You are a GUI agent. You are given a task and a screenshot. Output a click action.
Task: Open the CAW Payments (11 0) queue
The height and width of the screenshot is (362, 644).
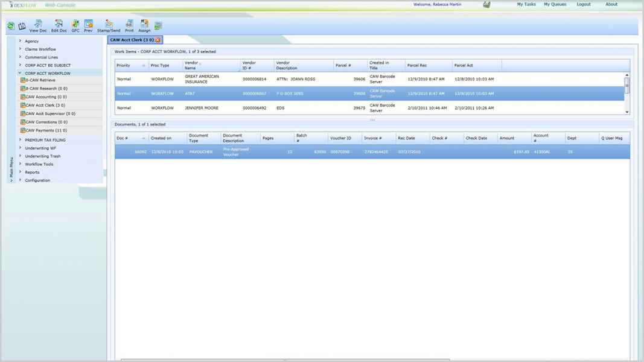[x=46, y=130]
